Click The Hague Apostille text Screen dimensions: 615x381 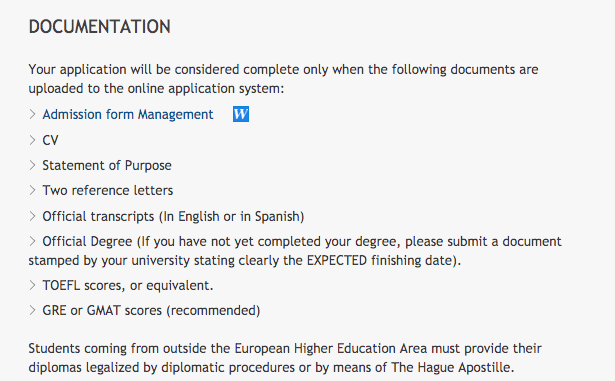coord(451,368)
